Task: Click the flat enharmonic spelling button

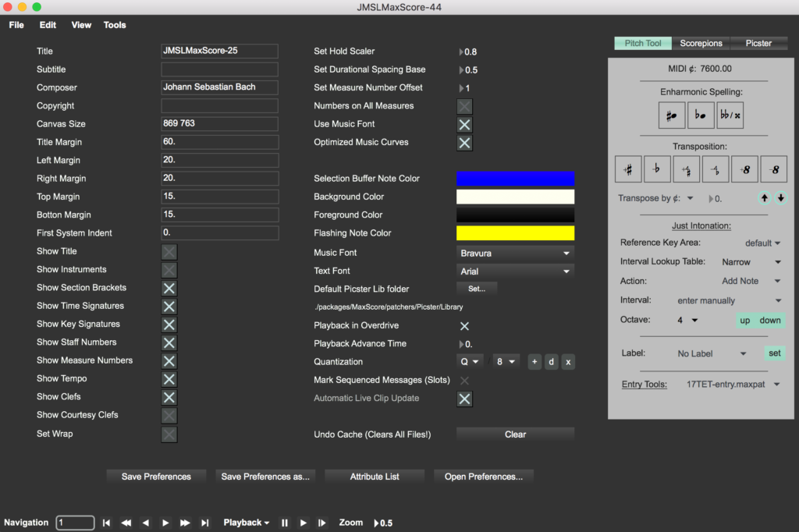Action: (x=701, y=115)
